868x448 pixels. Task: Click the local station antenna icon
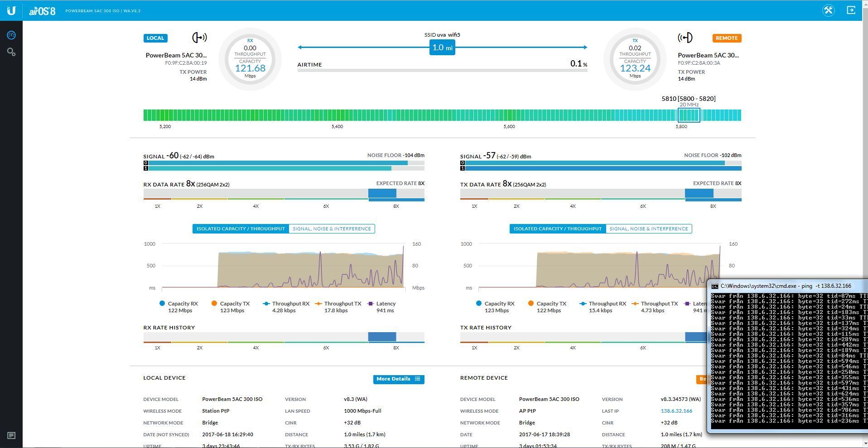[x=199, y=38]
